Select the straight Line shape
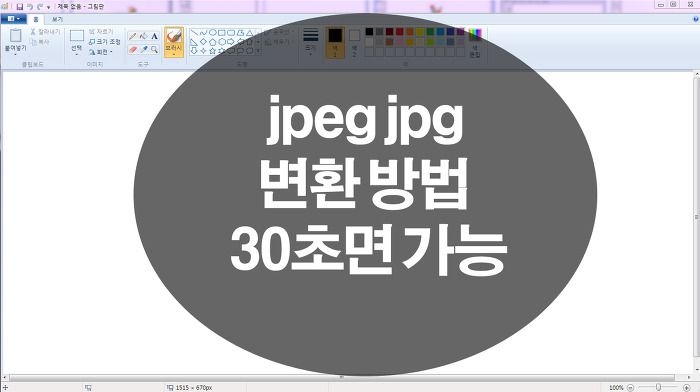 [195, 33]
